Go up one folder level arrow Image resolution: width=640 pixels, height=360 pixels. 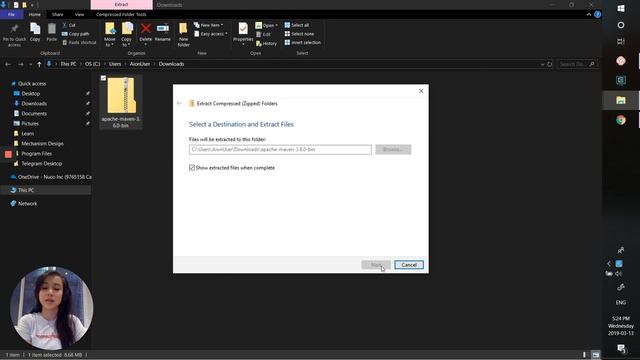(x=39, y=64)
